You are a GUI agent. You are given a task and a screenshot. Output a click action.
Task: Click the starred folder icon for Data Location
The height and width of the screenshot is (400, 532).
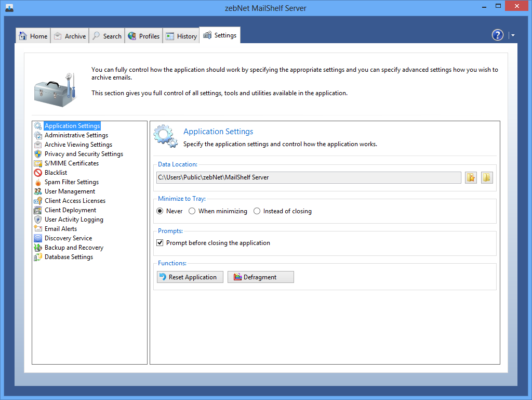pos(471,177)
